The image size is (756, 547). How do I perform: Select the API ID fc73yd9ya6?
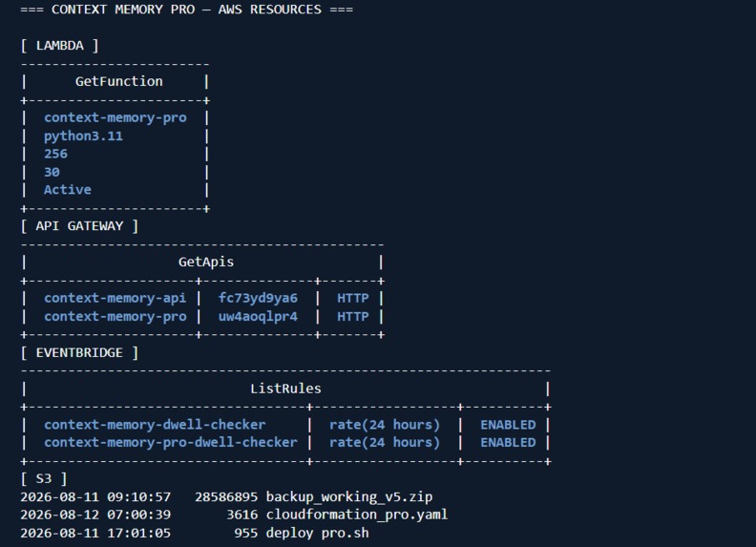coord(258,298)
